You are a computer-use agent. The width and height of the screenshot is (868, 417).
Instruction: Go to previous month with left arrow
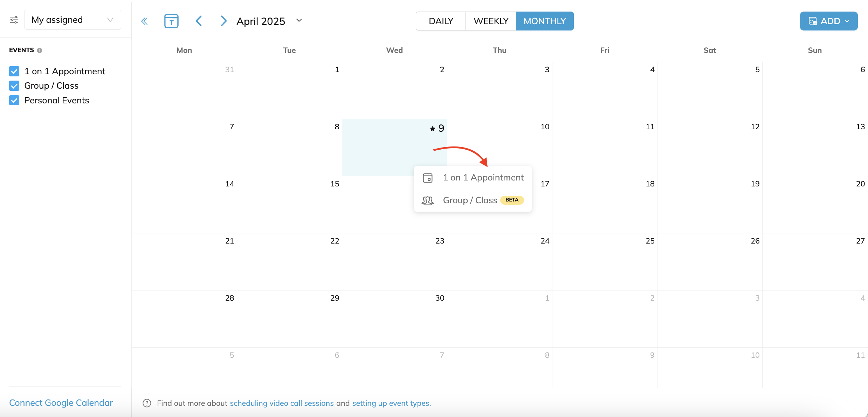pyautogui.click(x=199, y=21)
